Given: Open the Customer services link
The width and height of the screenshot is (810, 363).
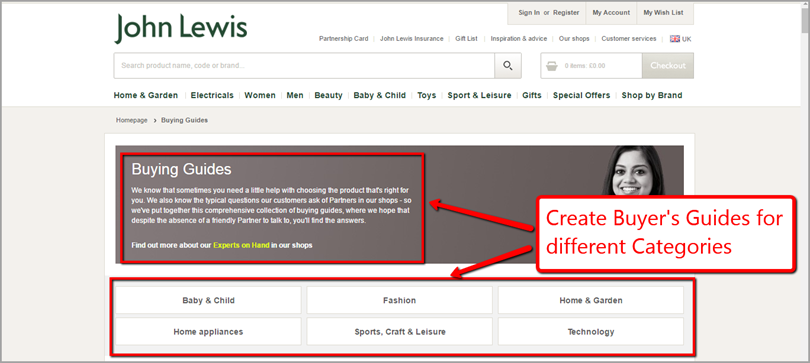Looking at the screenshot, I should [629, 39].
